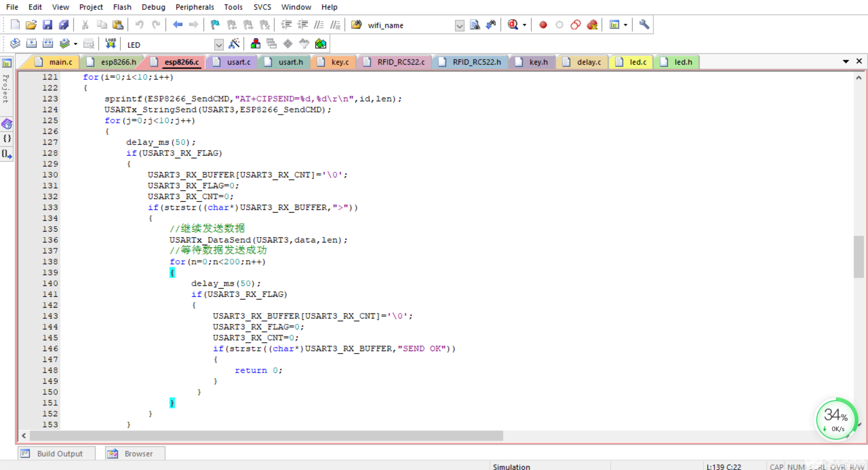Start debug session with magnifier icon
The width and height of the screenshot is (868, 470).
513,25
